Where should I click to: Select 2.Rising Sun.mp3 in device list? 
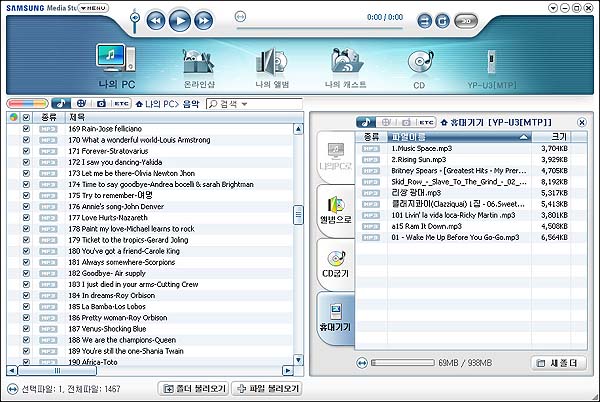click(x=471, y=159)
